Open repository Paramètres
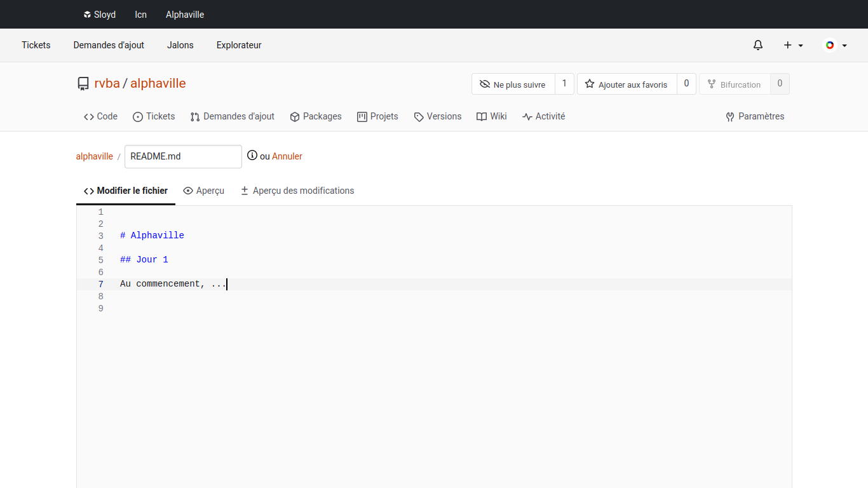This screenshot has width=868, height=488. [755, 116]
